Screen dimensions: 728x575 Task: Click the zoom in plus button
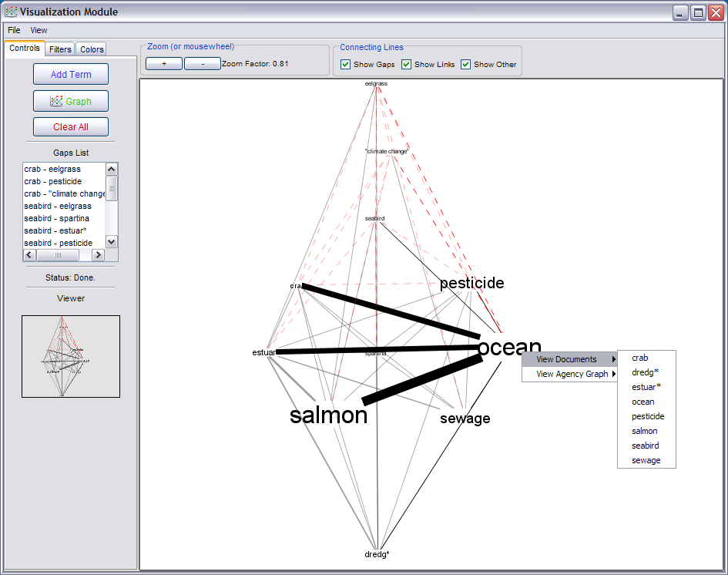164,64
